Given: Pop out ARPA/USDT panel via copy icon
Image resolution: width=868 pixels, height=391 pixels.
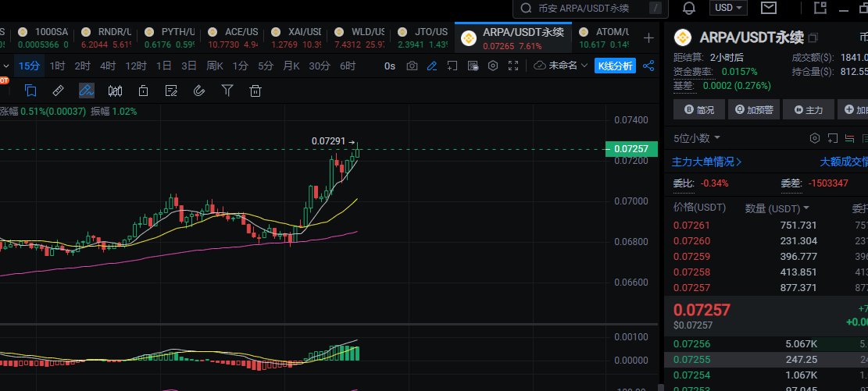Looking at the screenshot, I should pyautogui.click(x=813, y=37).
